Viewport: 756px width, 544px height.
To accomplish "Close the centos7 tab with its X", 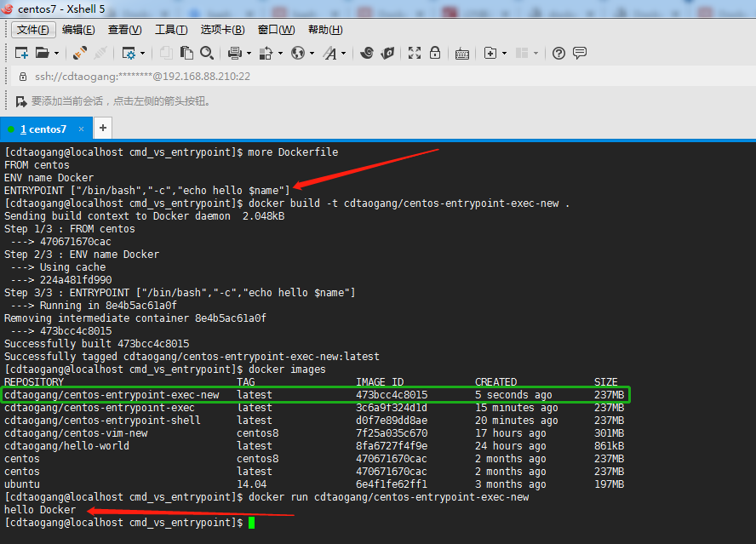I will (81, 129).
